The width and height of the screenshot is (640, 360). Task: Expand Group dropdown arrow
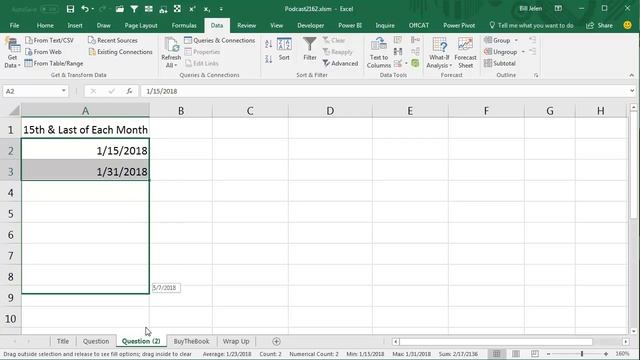516,40
